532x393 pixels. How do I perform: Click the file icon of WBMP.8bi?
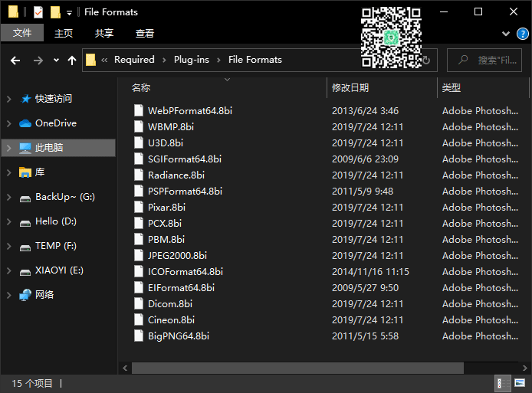tap(139, 126)
